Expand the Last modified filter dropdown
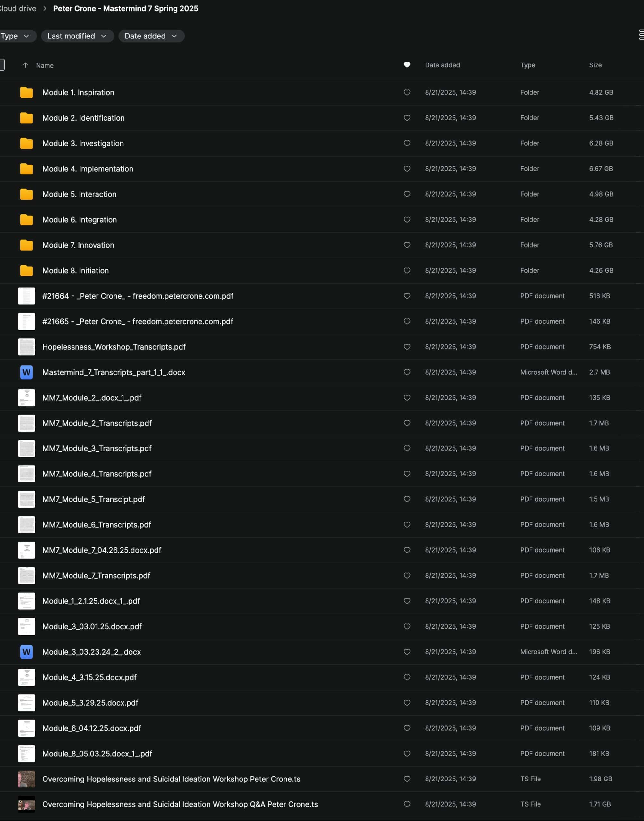 77,36
